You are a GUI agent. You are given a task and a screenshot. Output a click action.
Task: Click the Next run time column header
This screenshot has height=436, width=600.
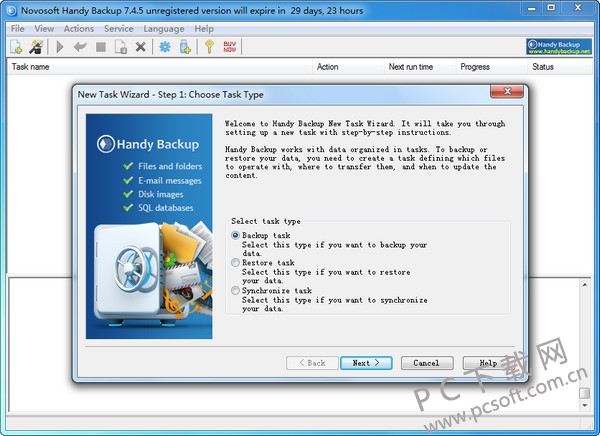(420, 67)
